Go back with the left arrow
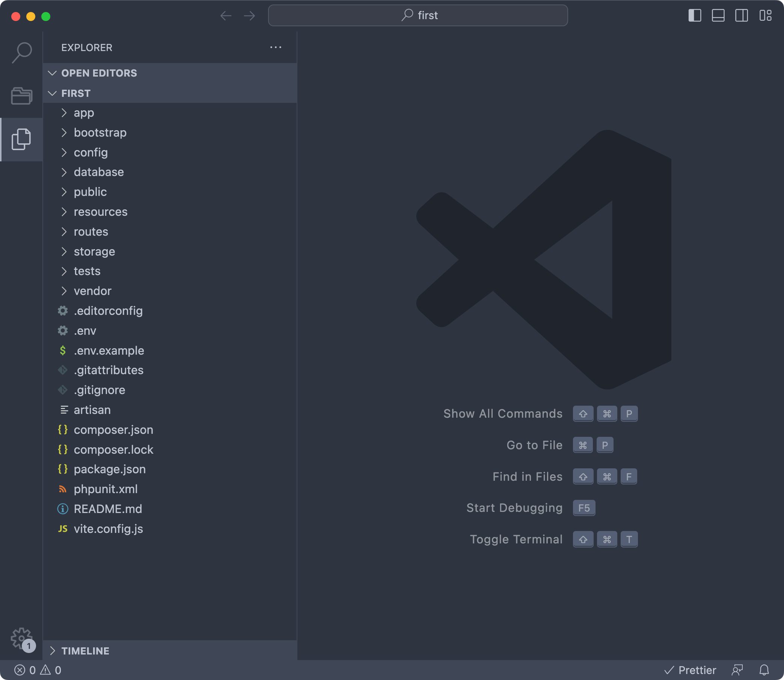Viewport: 784px width, 680px height. tap(226, 15)
